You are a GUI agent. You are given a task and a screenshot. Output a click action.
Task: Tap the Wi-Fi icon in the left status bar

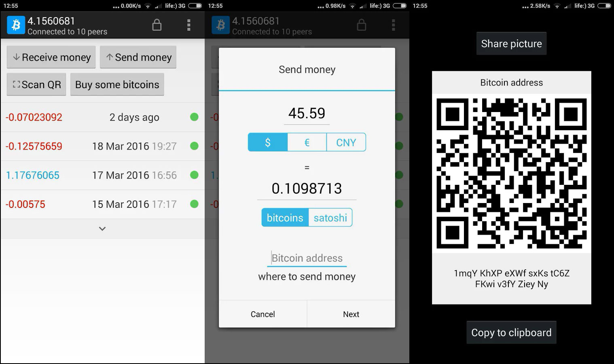[148, 6]
